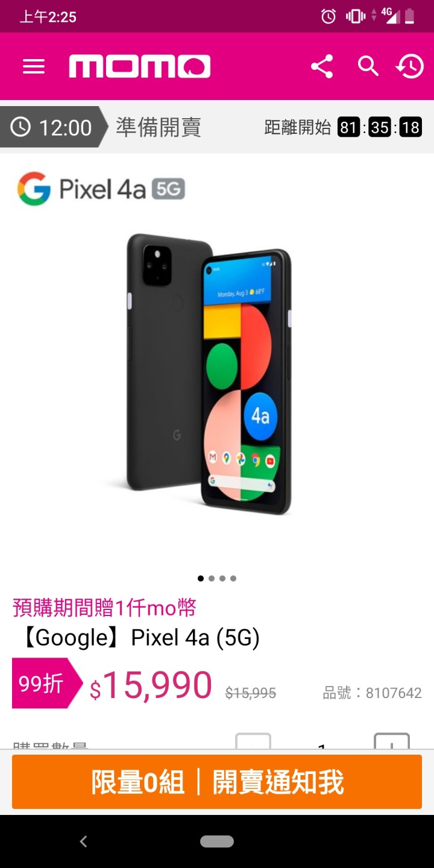Screen dimensions: 434x868
Task: View browsing history via clock icon
Action: tap(410, 66)
